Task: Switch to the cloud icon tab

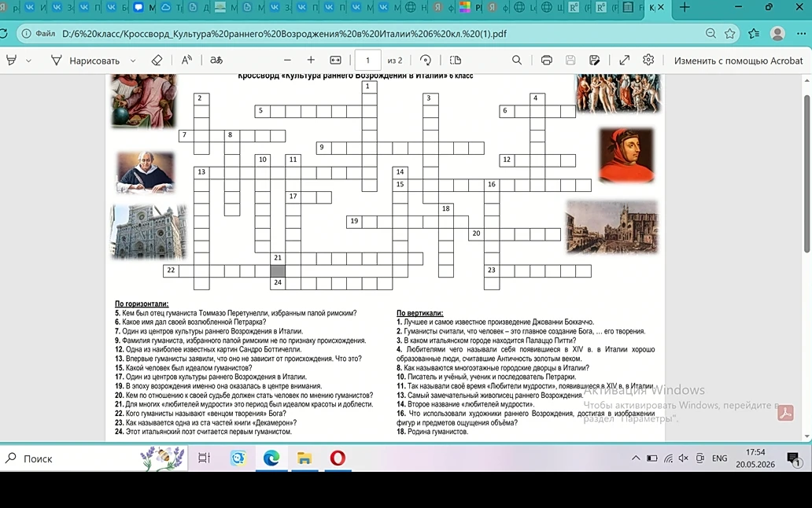Action: coord(166,7)
